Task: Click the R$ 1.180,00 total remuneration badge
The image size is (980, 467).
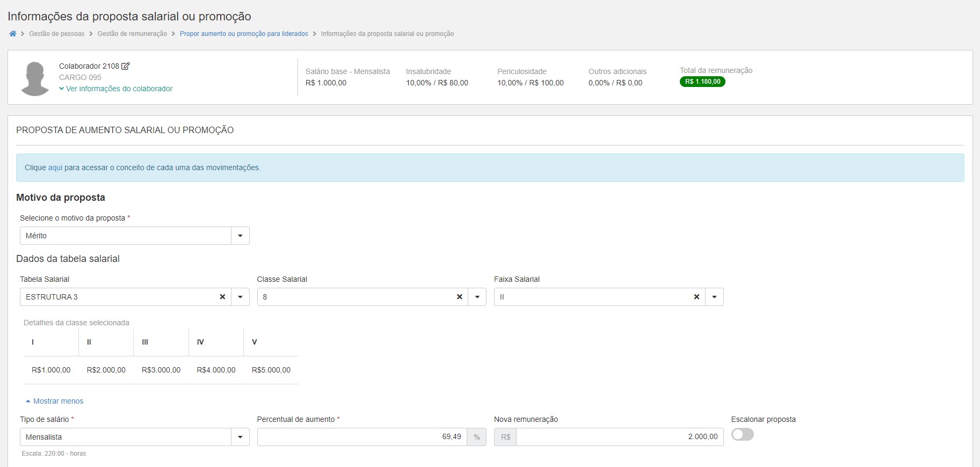Action: [702, 82]
